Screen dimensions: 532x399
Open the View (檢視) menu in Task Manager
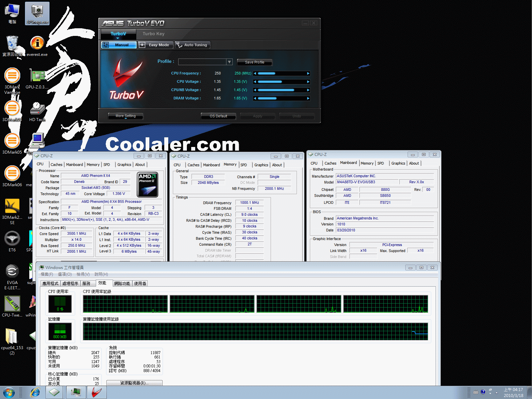click(x=83, y=274)
